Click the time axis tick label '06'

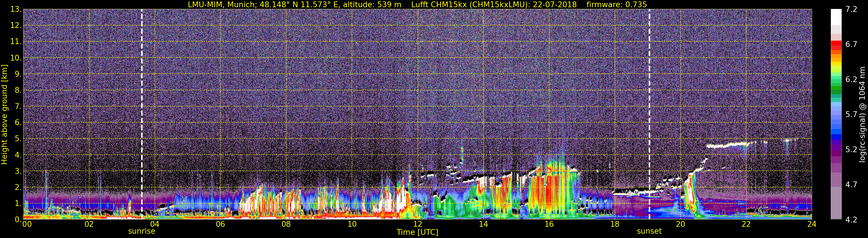point(220,224)
